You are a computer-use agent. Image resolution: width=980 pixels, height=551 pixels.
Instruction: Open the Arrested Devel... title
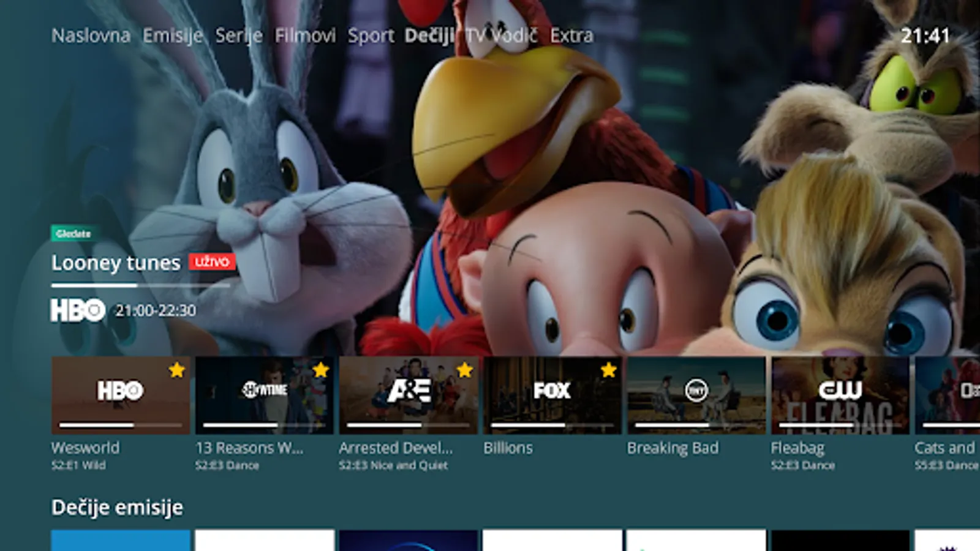pos(396,448)
